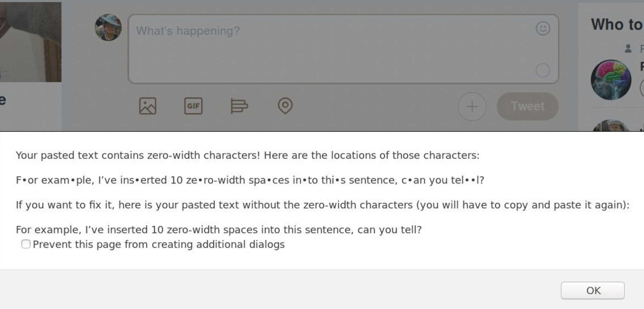Click the second suggested profile avatar
Viewport: 644px width, 309px height.
tap(612, 126)
